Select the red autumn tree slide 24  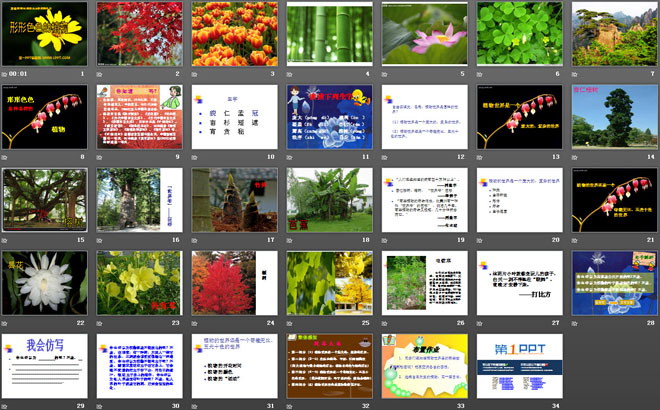click(x=233, y=284)
